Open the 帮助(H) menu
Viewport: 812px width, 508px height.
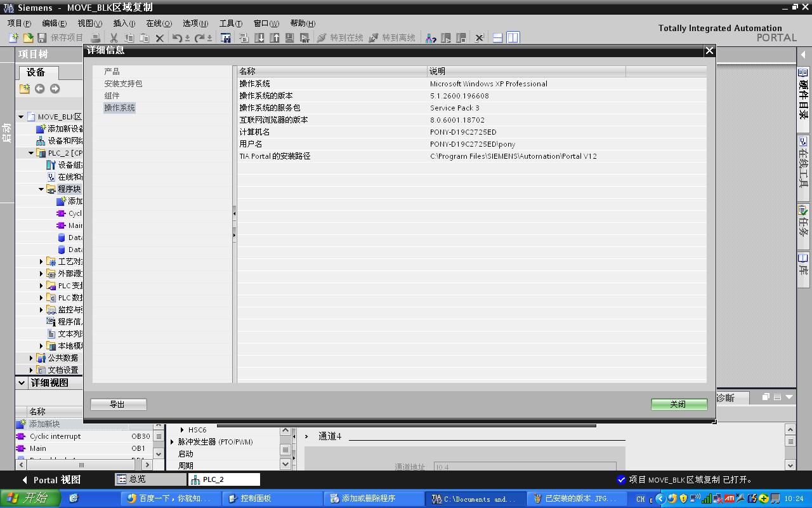pos(303,23)
